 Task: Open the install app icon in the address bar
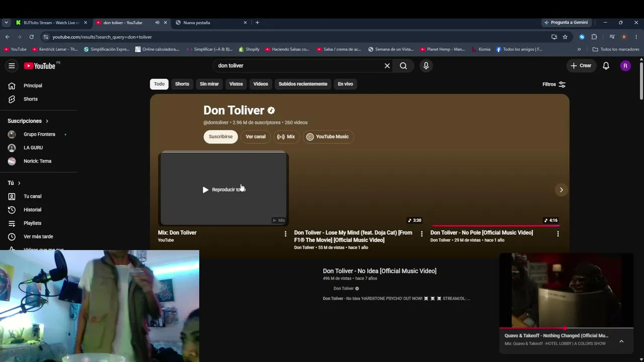(x=554, y=37)
